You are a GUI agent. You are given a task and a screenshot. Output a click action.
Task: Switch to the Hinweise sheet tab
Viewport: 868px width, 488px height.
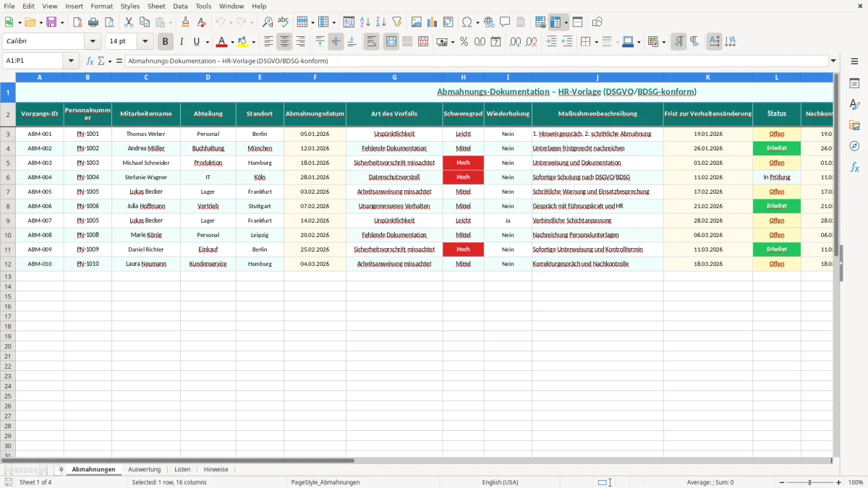pyautogui.click(x=216, y=469)
